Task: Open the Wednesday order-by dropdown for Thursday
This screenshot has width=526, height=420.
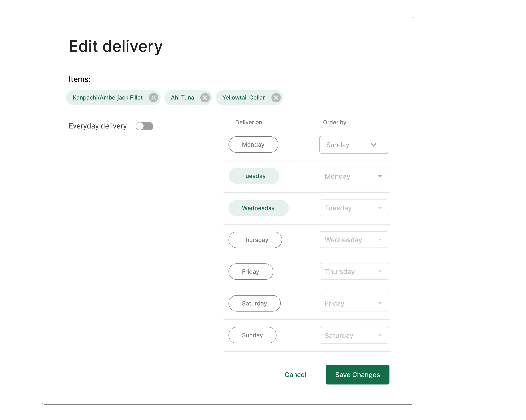Action: click(x=354, y=240)
